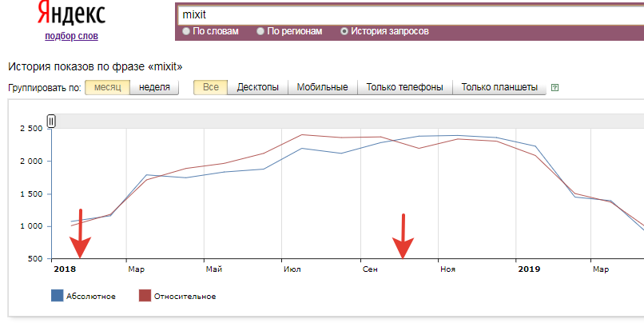This screenshot has width=644, height=327.
Task: Click the 1 500 y-axis value
Action: point(32,194)
